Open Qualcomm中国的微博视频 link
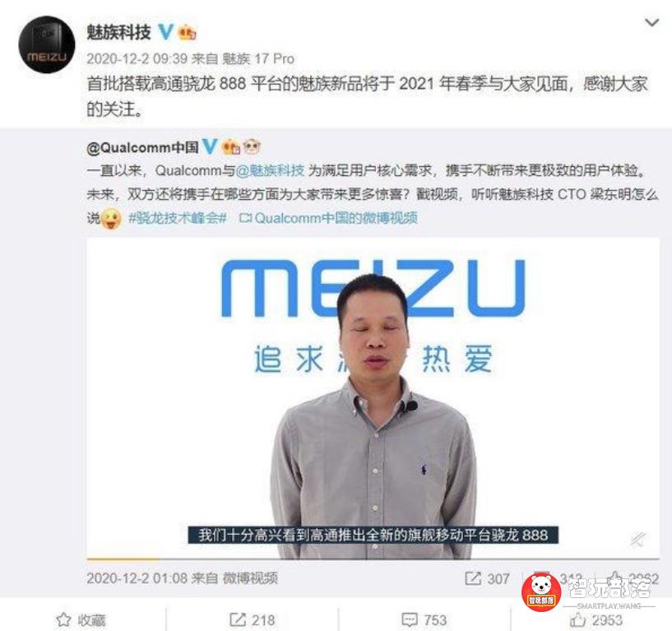Screen dimensions: 672x631 tap(329, 218)
